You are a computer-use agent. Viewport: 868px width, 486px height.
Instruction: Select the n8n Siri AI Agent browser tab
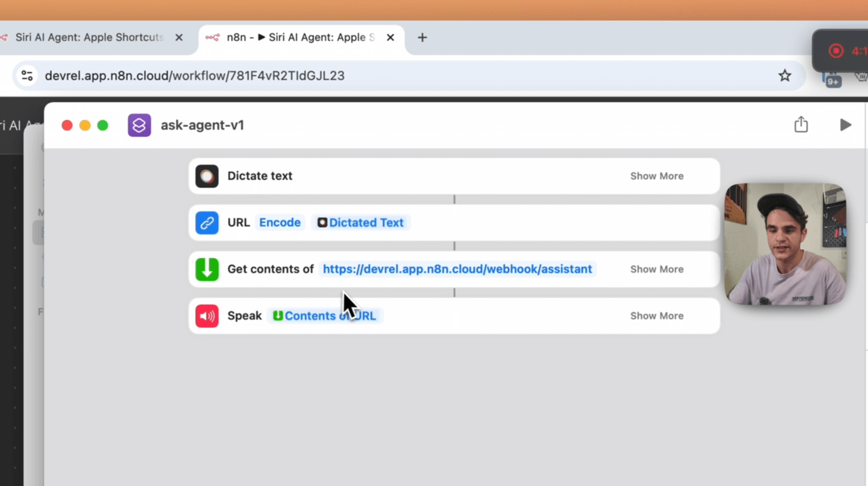tap(301, 38)
